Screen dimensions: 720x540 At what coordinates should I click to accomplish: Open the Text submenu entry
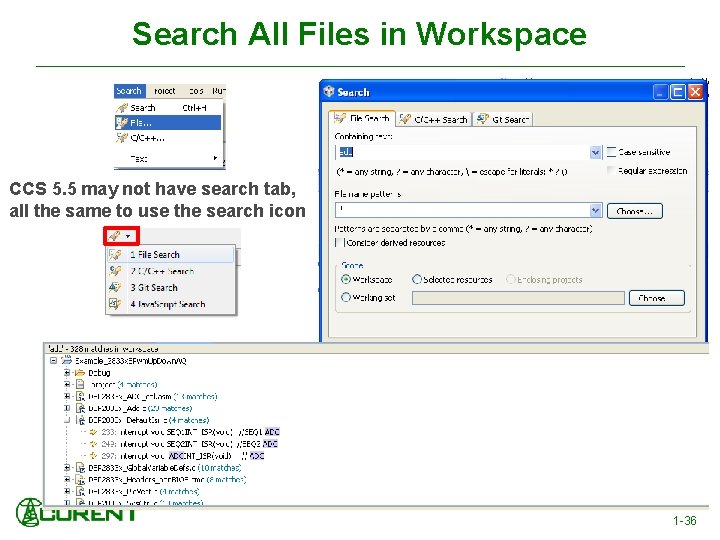click(x=168, y=158)
